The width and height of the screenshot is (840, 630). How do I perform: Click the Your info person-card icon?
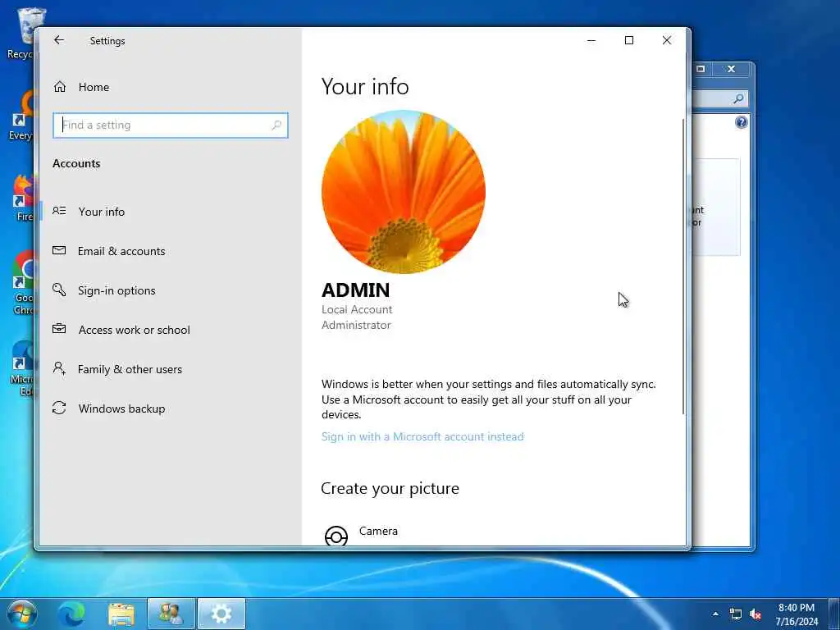(x=59, y=211)
